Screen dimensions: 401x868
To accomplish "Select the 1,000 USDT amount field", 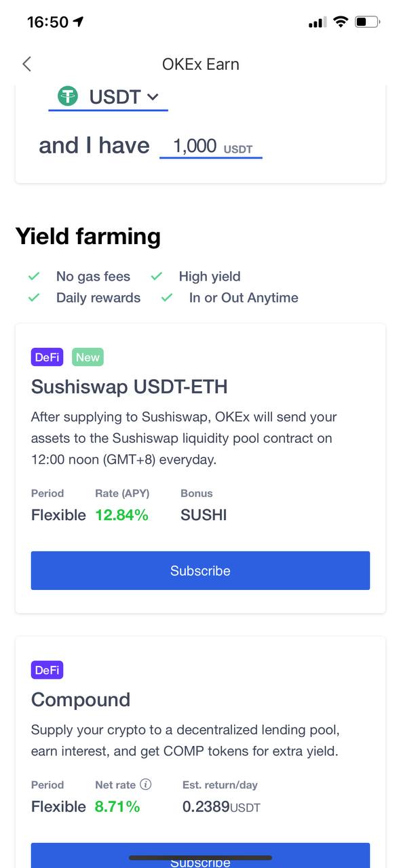I will pyautogui.click(x=211, y=146).
